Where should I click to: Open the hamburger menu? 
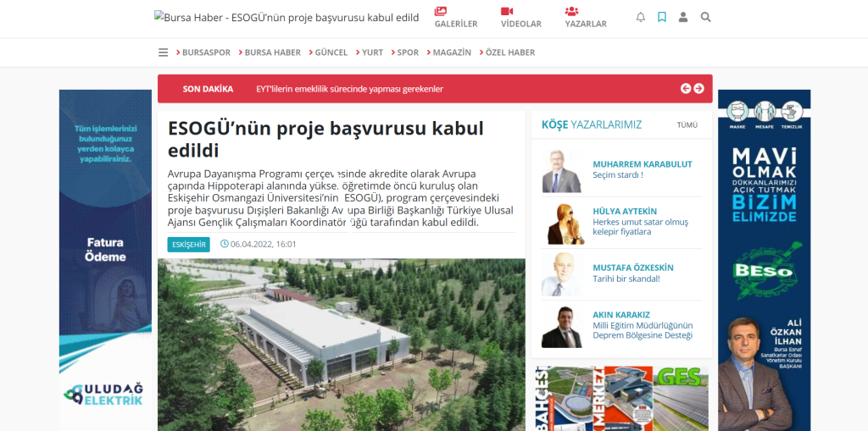click(x=164, y=52)
